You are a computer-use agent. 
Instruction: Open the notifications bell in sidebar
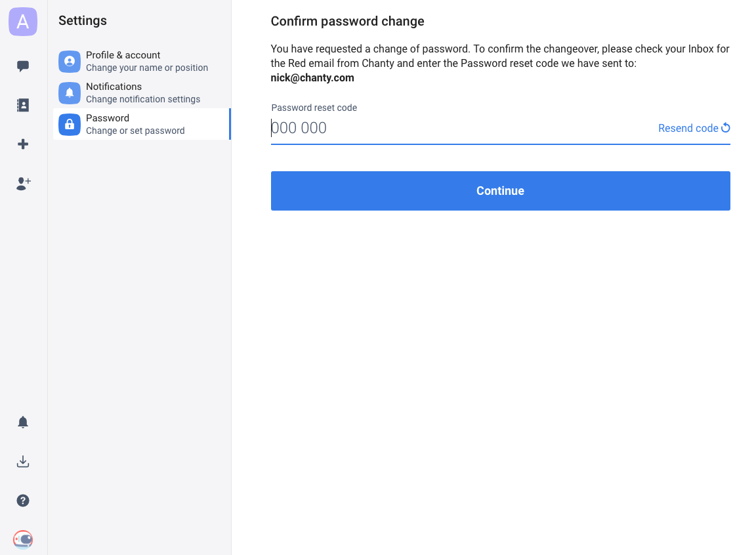click(23, 422)
